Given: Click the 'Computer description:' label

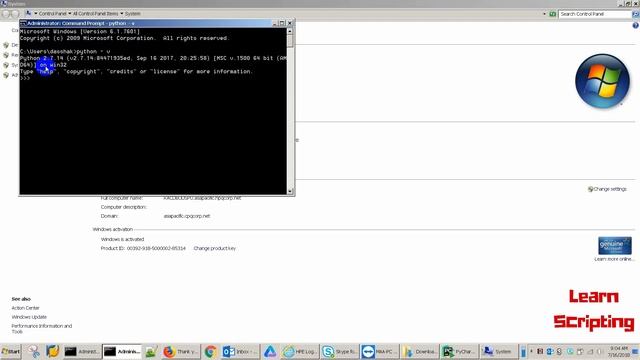Looking at the screenshot, I should tap(123, 207).
